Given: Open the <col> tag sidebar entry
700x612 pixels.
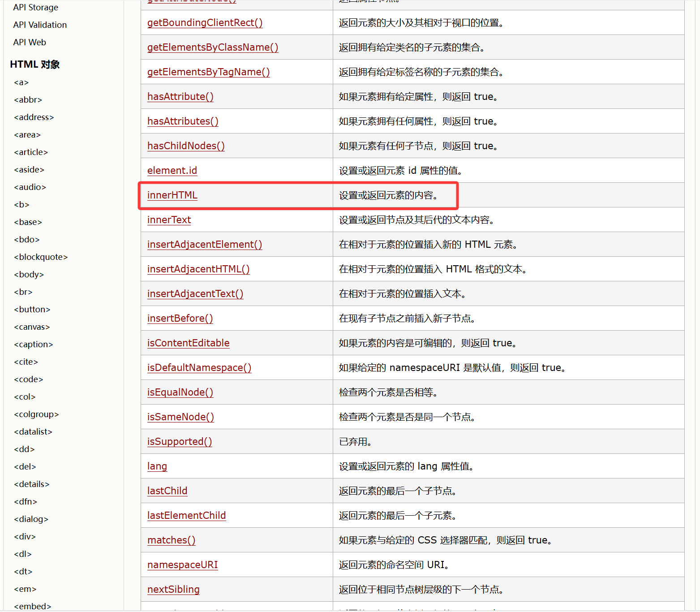Looking at the screenshot, I should click(x=25, y=397).
